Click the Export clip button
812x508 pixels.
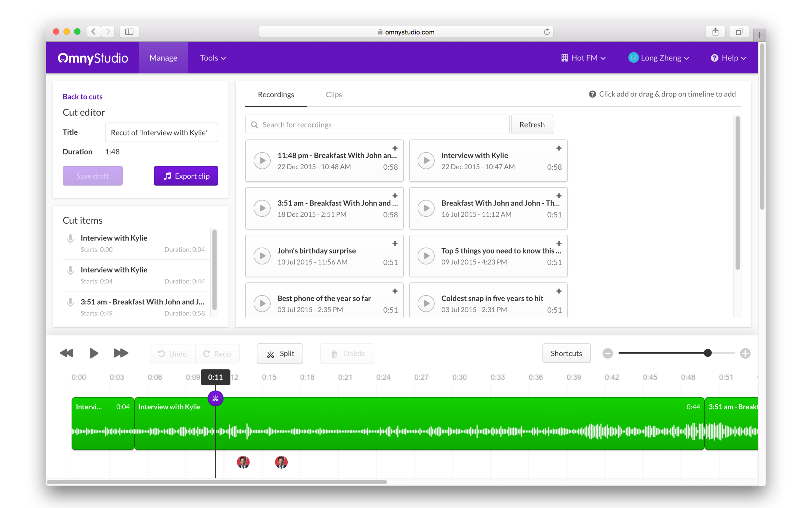(x=186, y=176)
